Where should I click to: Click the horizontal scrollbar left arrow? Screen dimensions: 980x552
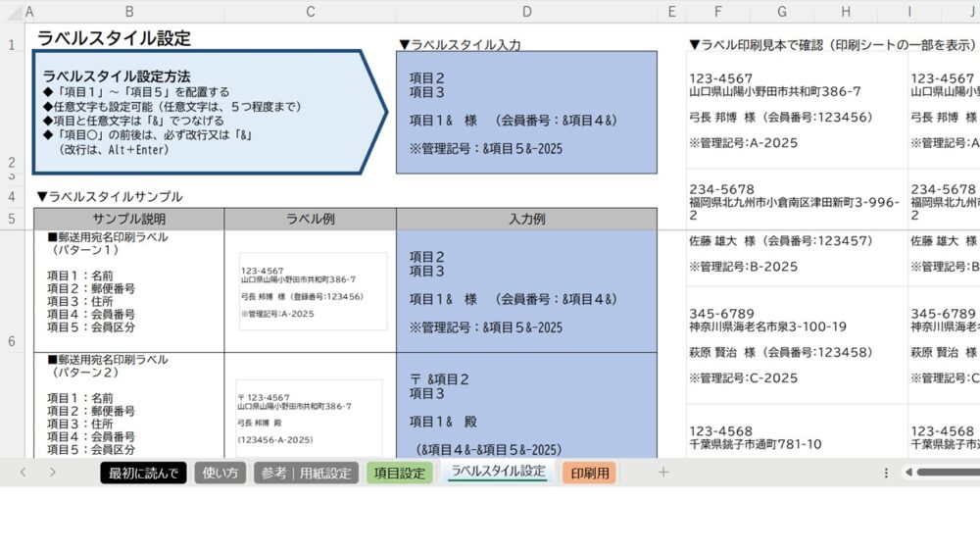pos(907,473)
